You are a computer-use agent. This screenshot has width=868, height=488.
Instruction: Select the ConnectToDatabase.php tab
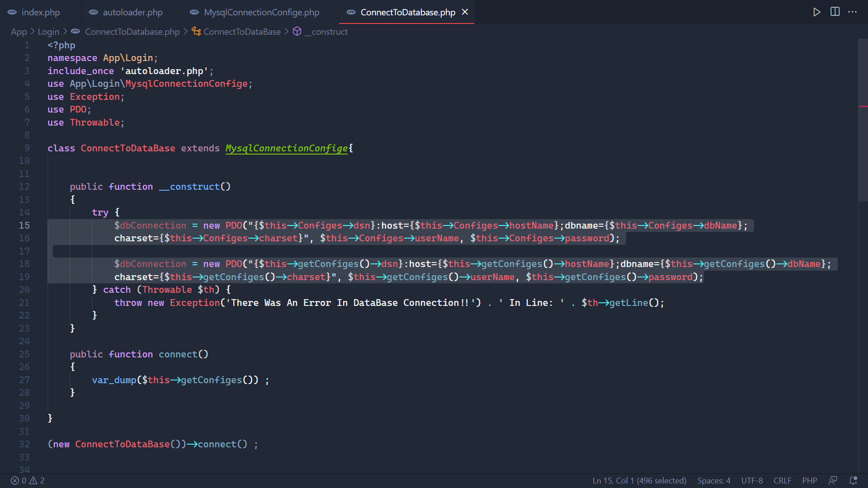pyautogui.click(x=408, y=12)
